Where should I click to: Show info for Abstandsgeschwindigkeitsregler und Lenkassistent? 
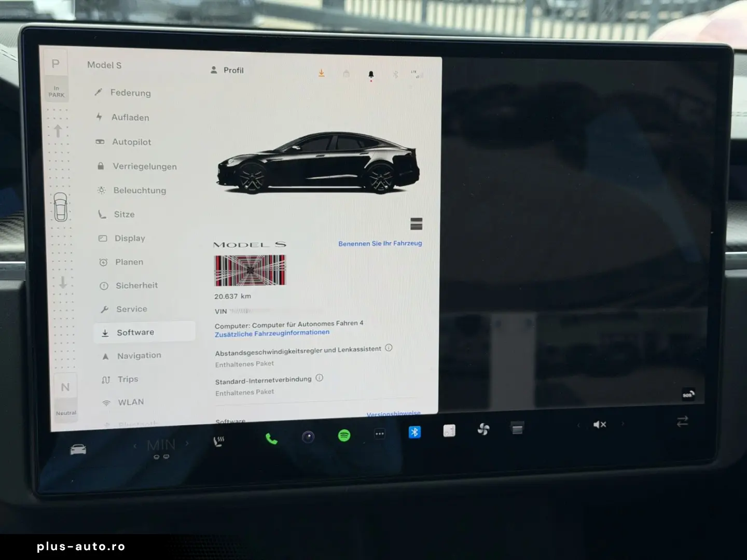(x=389, y=348)
